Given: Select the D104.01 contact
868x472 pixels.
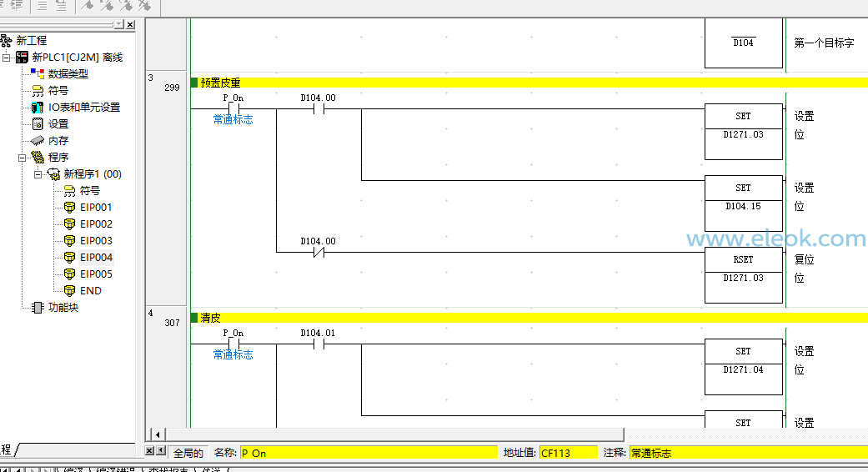Looking at the screenshot, I should coord(319,344).
